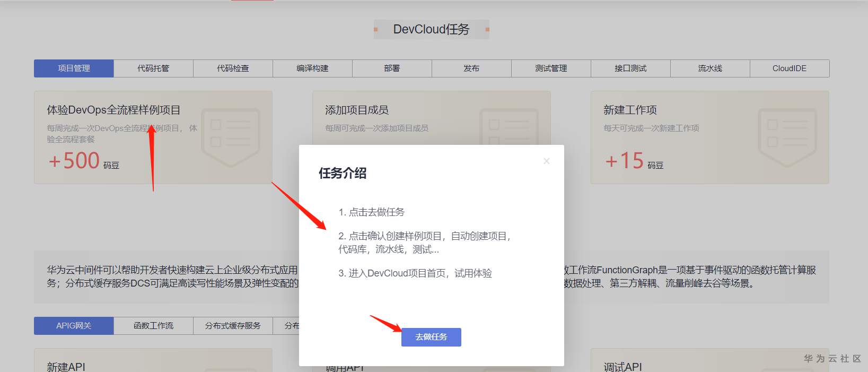Select the 项目管理 tab
This screenshot has width=868, height=372.
74,68
